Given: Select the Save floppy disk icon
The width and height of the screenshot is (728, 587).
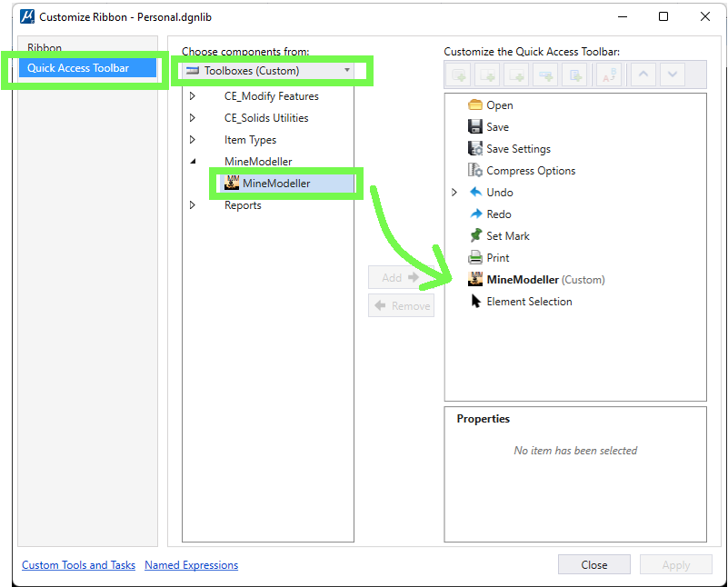Looking at the screenshot, I should click(475, 127).
